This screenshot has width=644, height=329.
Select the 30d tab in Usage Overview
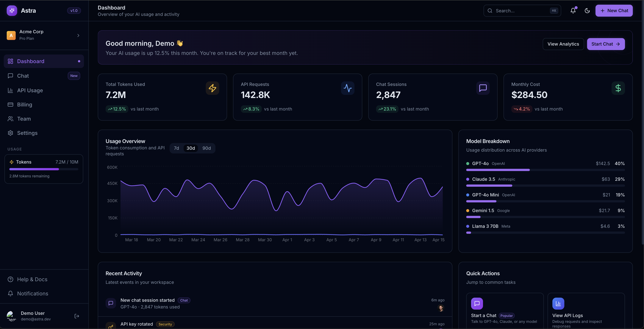coord(191,148)
